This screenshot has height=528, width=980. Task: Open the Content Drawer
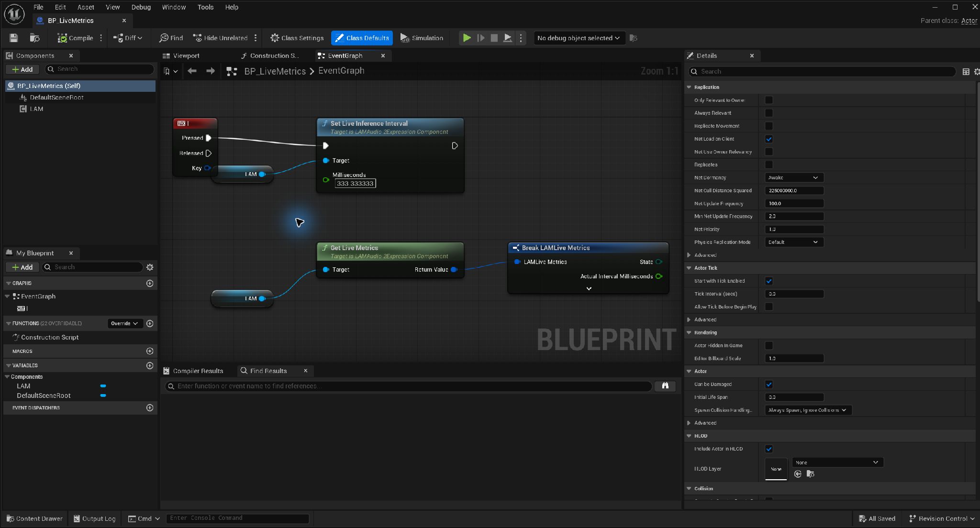34,518
